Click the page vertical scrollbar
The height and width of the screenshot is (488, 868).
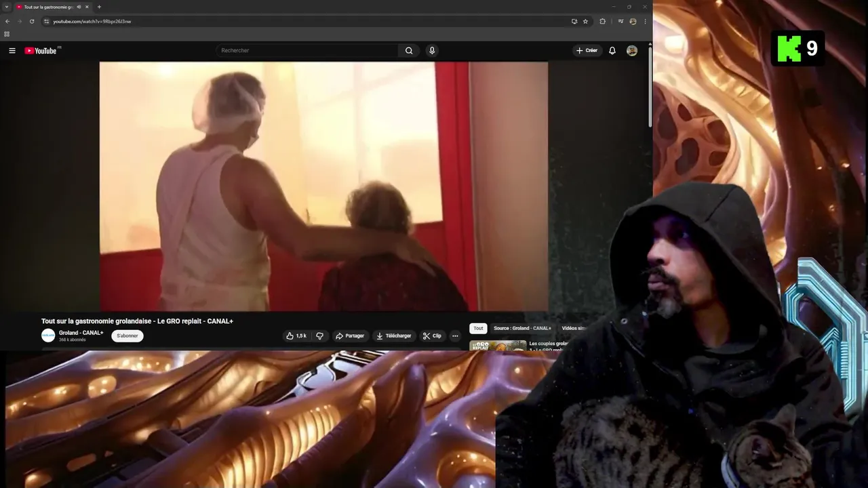[650, 86]
